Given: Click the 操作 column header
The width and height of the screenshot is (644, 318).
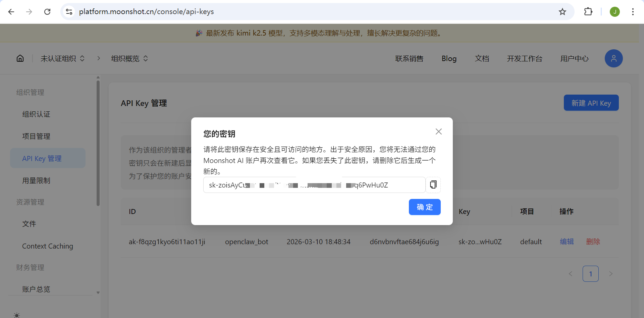Looking at the screenshot, I should 566,211.
